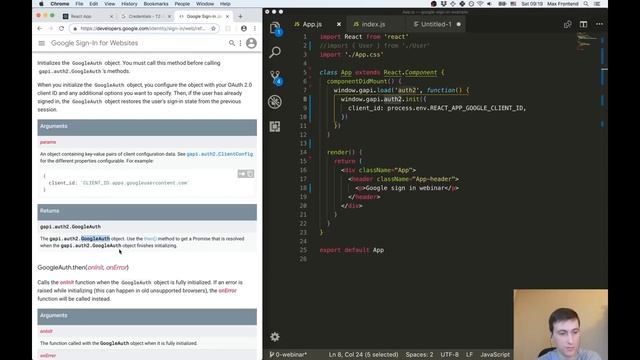
Task: Open the editor More Actions ellipsis
Action: 599,24
